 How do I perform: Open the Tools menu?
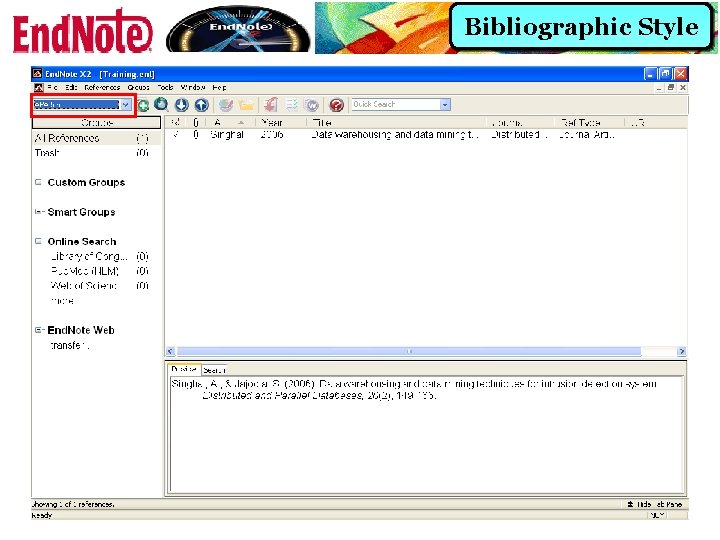pyautogui.click(x=165, y=87)
